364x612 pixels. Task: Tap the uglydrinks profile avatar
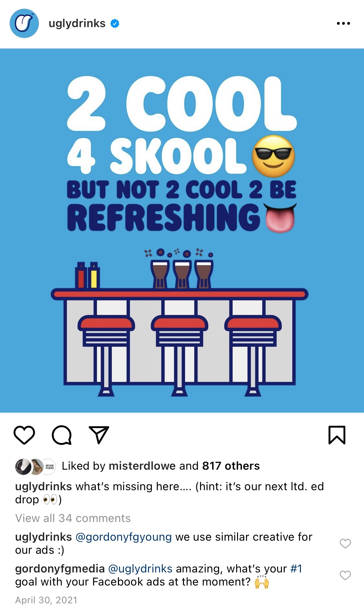coord(24,23)
